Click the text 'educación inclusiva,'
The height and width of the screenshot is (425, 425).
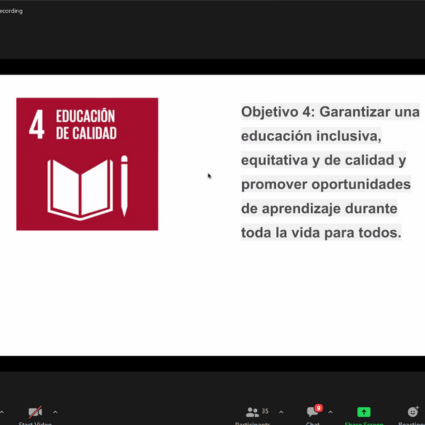pyautogui.click(x=311, y=136)
